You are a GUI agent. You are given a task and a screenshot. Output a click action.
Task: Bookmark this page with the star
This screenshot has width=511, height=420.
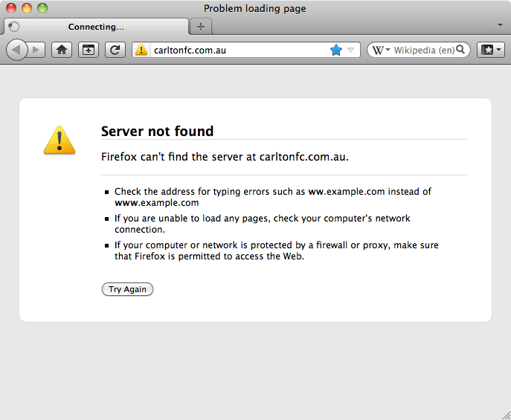click(x=335, y=50)
